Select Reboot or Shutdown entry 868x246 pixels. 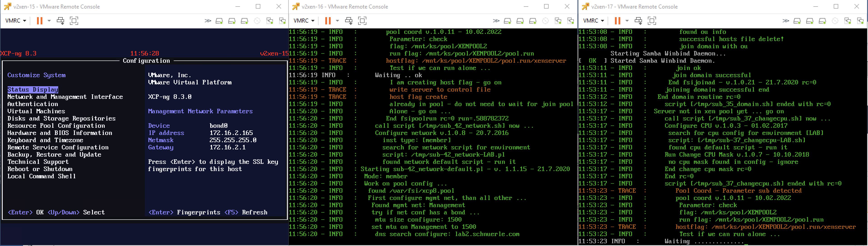click(40, 169)
